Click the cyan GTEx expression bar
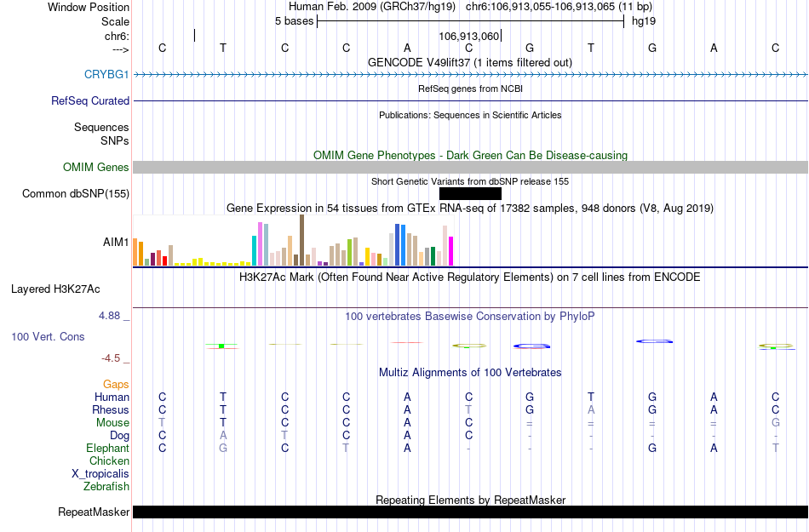809x532 pixels. tap(254, 250)
